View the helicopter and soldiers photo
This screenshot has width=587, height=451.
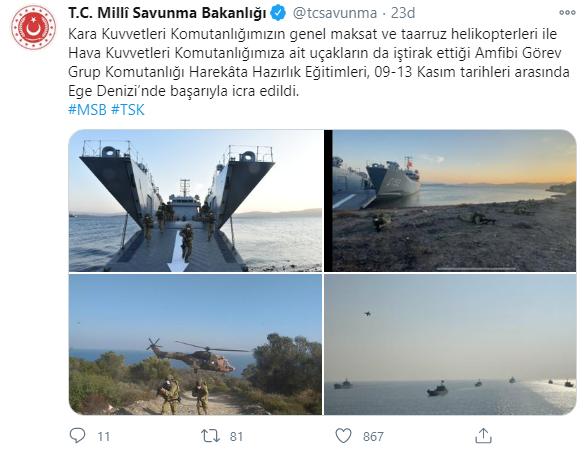click(x=195, y=344)
